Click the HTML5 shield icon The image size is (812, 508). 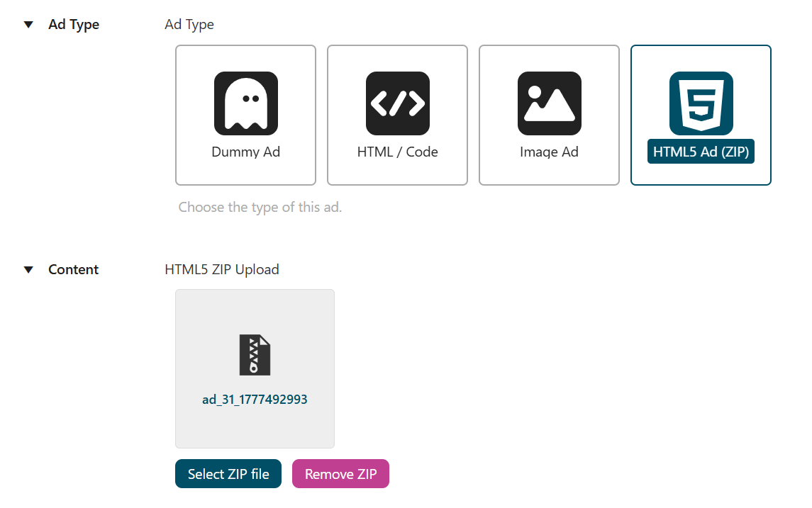[701, 103]
